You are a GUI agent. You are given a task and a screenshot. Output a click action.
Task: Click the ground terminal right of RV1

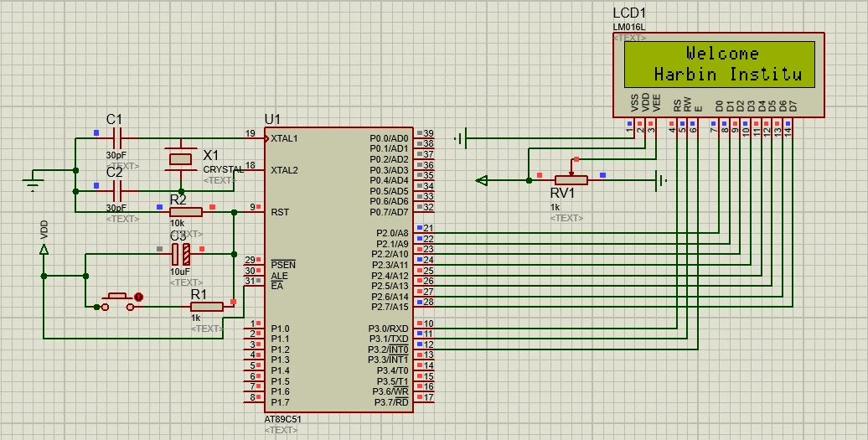(661, 180)
